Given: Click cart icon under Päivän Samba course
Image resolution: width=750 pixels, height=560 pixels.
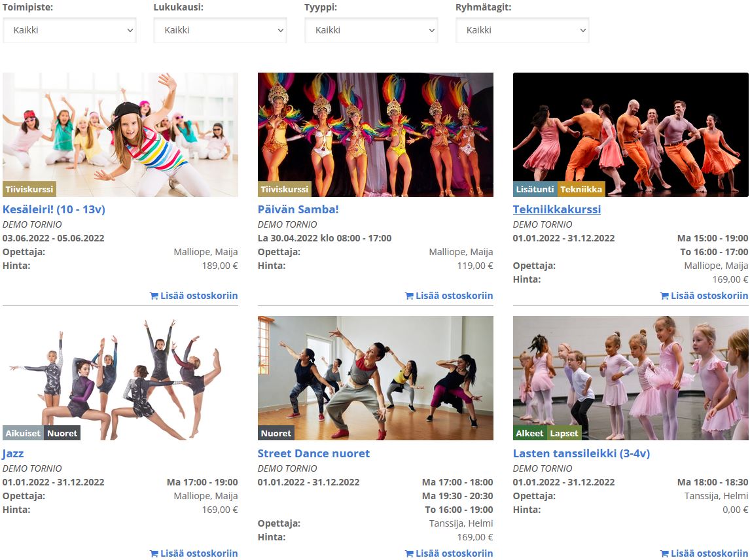Looking at the screenshot, I should tap(410, 296).
